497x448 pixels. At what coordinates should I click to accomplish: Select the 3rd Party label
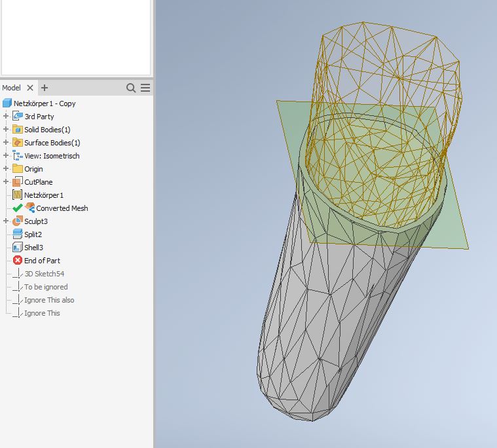click(x=39, y=117)
